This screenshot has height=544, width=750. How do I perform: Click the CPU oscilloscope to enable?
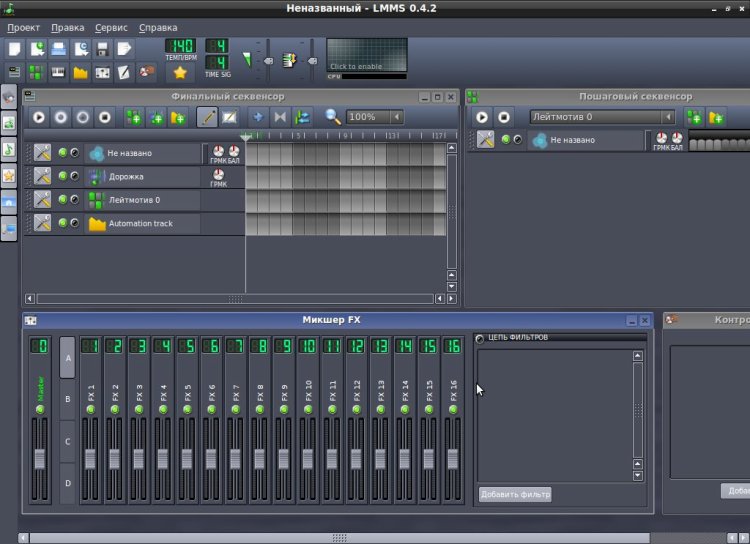tap(367, 55)
